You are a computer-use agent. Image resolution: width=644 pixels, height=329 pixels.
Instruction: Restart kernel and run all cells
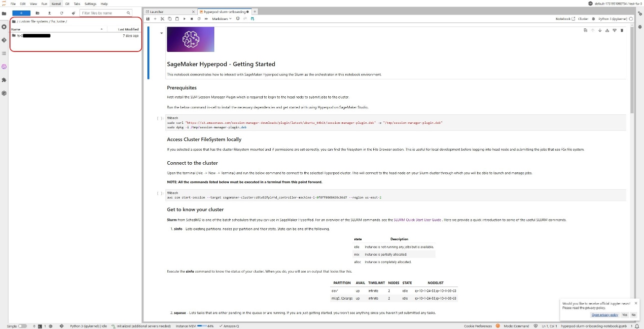pos(206,19)
